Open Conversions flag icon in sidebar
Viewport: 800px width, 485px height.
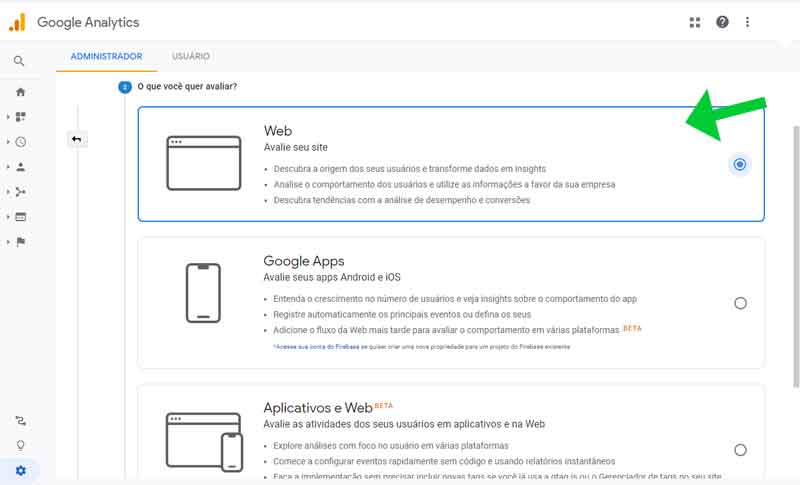click(20, 242)
